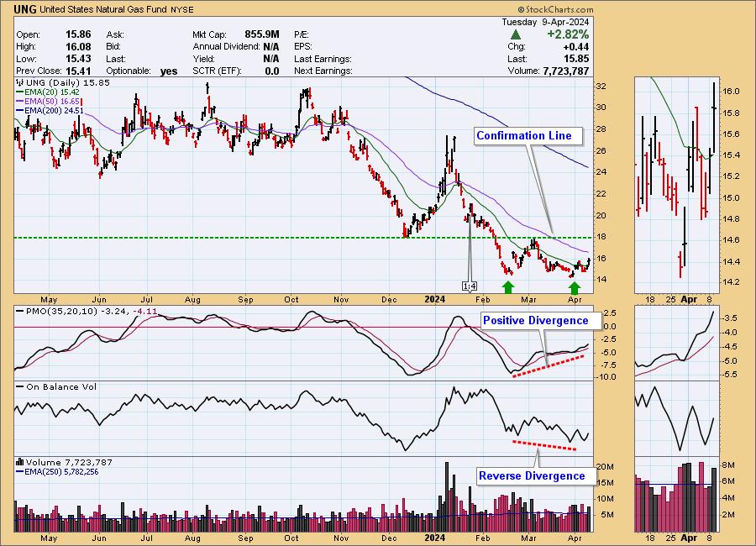The height and width of the screenshot is (546, 756).
Task: Click the bar icon before the Volume 7,723,787 legend
Action: (20, 462)
